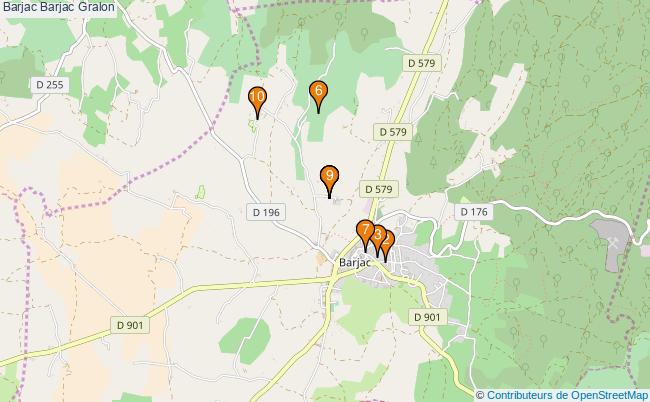Click the D 176 road label
This screenshot has height=402, width=650.
point(474,212)
